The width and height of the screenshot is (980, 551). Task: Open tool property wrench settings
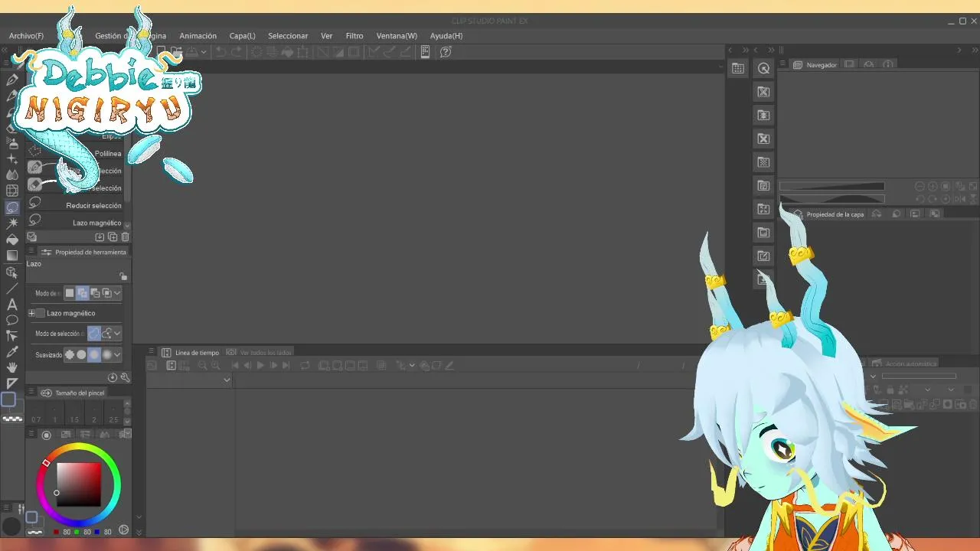pyautogui.click(x=126, y=377)
